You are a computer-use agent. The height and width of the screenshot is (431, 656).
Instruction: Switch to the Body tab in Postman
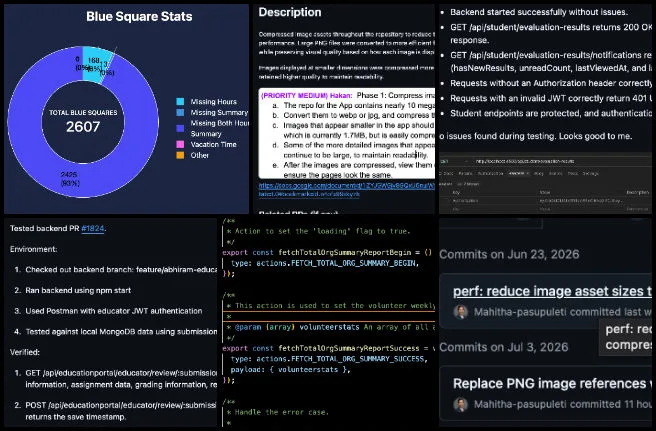(x=539, y=173)
